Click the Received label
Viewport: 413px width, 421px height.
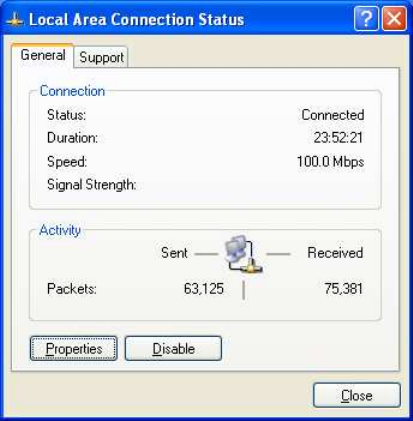point(335,253)
